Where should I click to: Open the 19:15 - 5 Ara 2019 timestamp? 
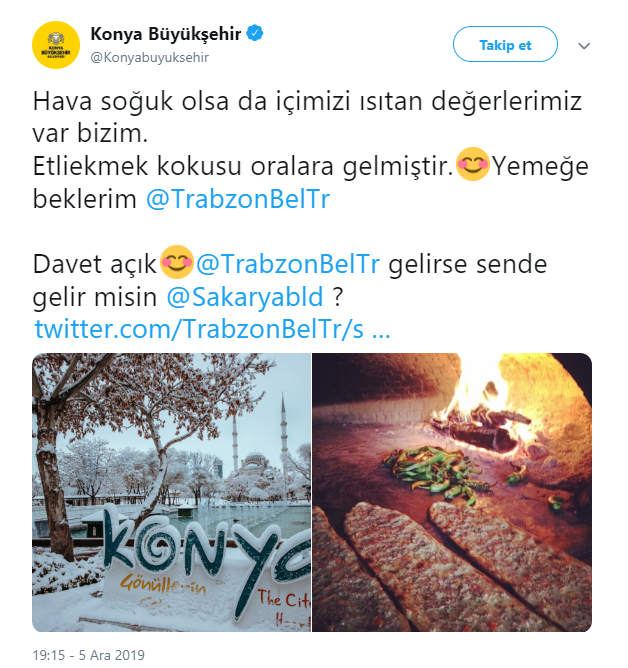[x=89, y=655]
